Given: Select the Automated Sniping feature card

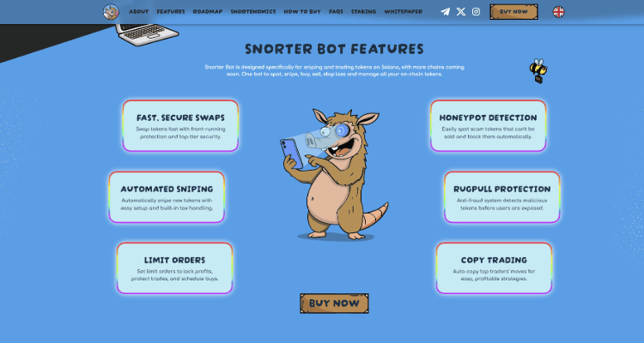Looking at the screenshot, I should 167,196.
